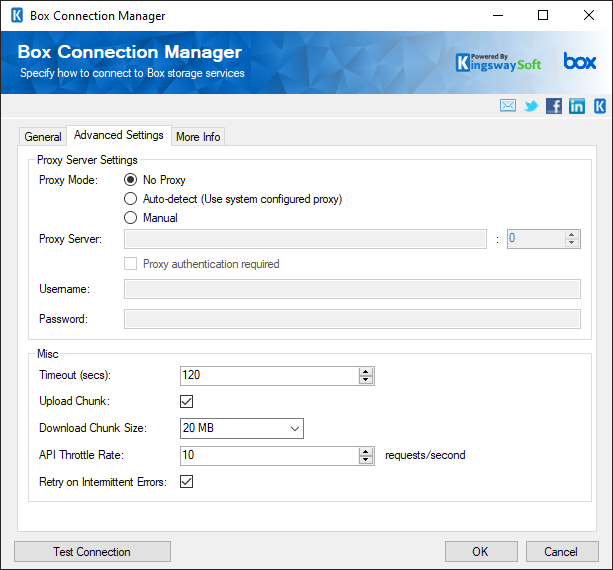Click the email envelope icon
This screenshot has height=570, width=613.
(x=507, y=106)
